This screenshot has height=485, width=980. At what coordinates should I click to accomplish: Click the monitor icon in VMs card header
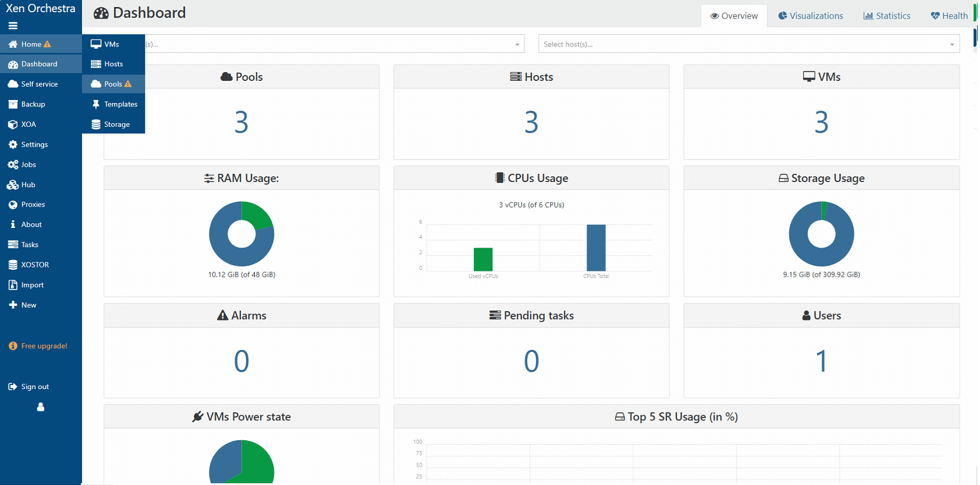(x=809, y=77)
